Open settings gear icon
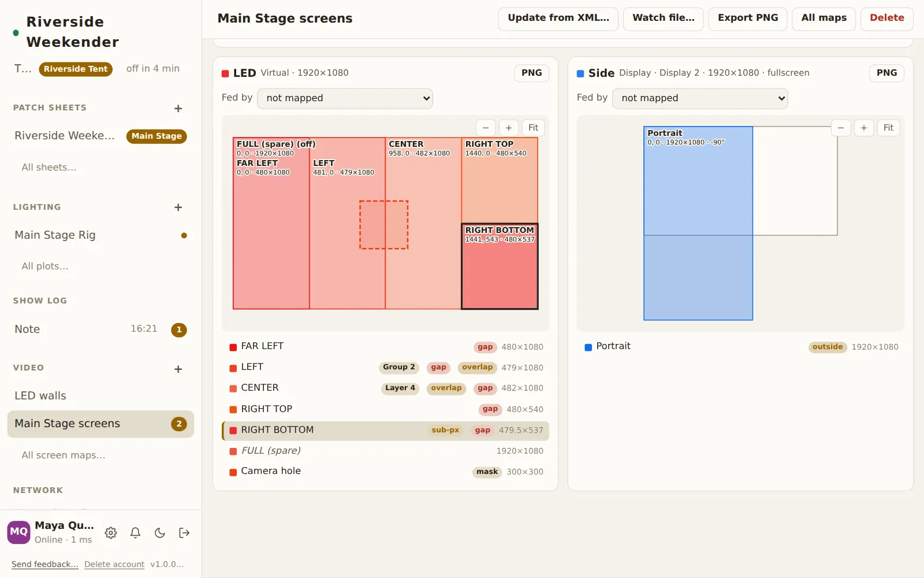 point(111,533)
